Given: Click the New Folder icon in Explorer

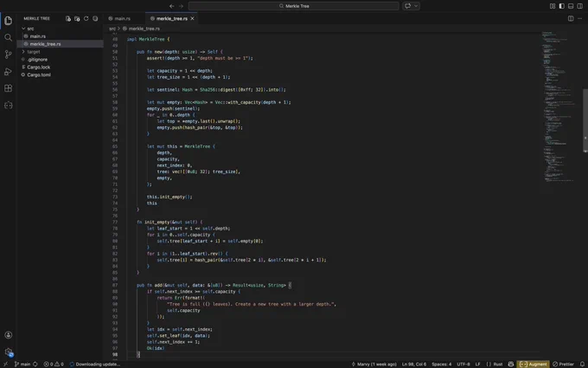Looking at the screenshot, I should click(x=77, y=18).
